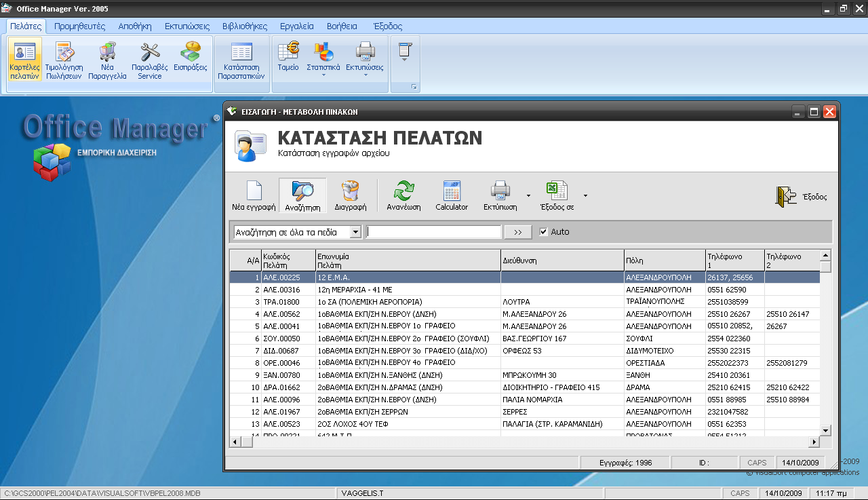Click vertical scrollbar down arrow in table
The width and height of the screenshot is (868, 500).
click(825, 430)
